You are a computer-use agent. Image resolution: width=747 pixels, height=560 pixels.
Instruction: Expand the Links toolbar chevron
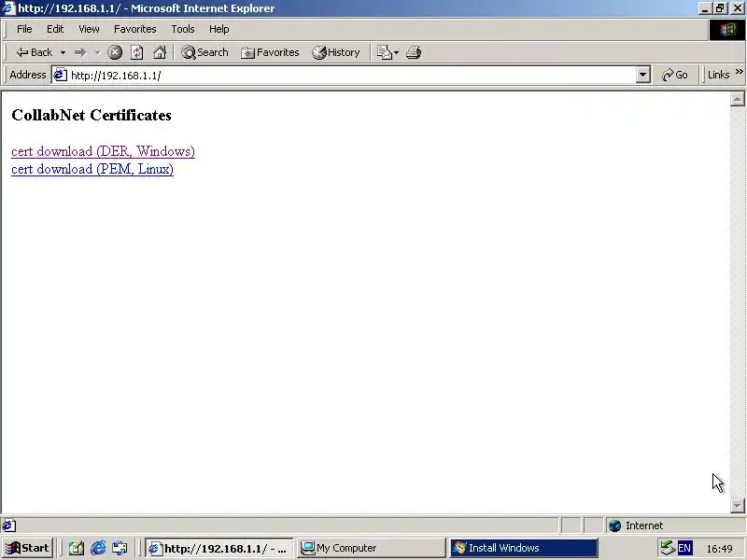pos(739,72)
